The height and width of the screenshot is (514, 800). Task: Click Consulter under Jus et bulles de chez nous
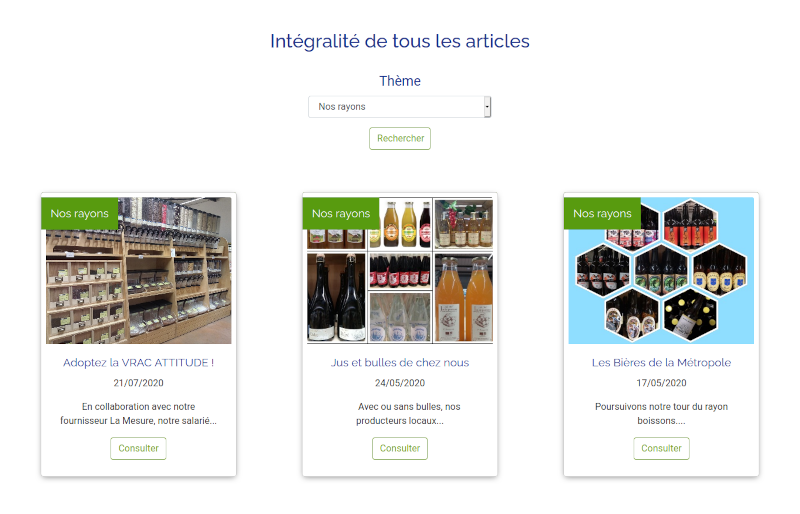tap(400, 448)
